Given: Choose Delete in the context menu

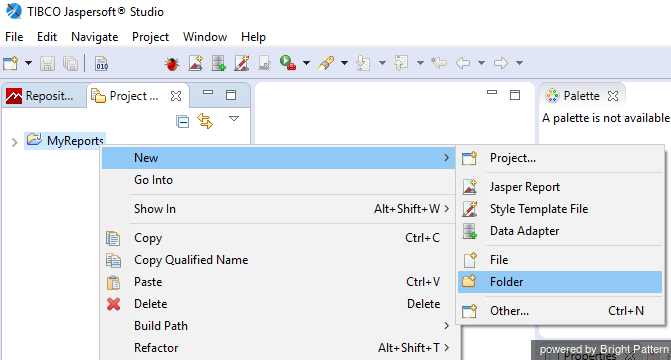Looking at the screenshot, I should pos(278,304).
